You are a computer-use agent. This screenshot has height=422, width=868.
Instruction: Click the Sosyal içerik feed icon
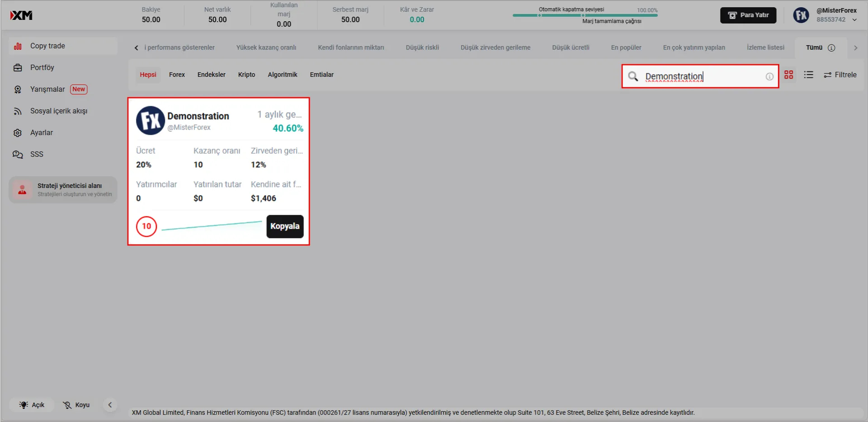point(18,111)
